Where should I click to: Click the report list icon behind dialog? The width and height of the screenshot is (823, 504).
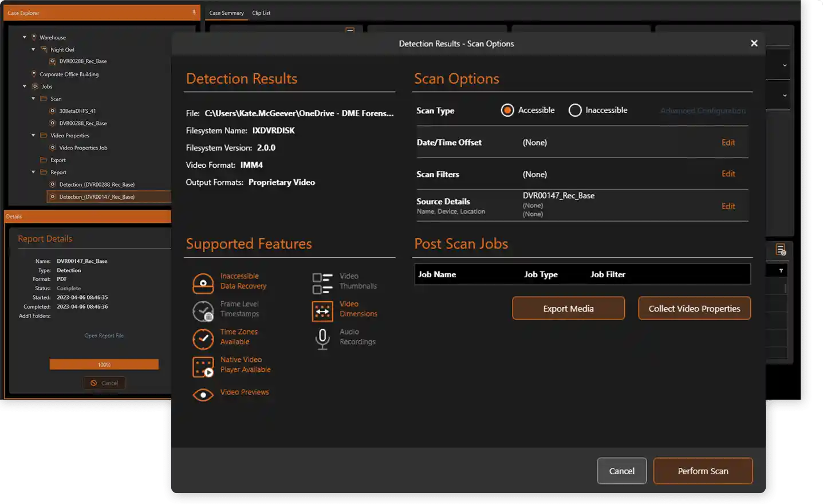pyautogui.click(x=781, y=250)
